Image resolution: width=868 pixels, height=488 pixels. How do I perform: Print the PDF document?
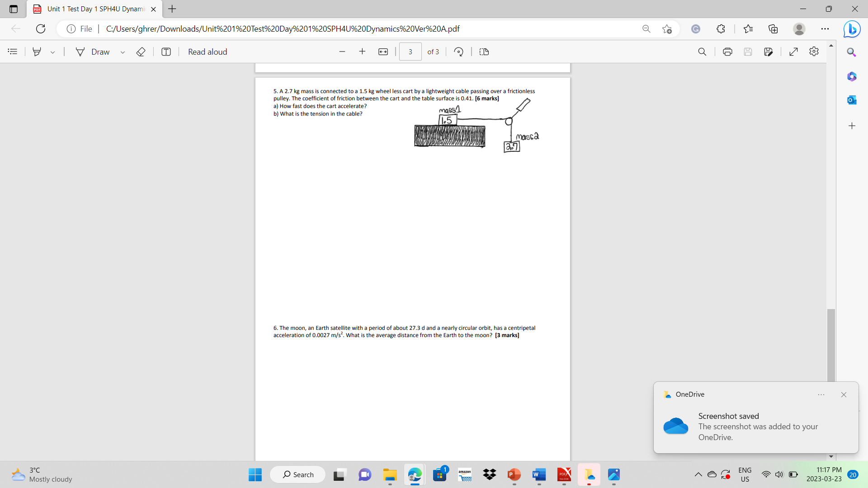(727, 52)
